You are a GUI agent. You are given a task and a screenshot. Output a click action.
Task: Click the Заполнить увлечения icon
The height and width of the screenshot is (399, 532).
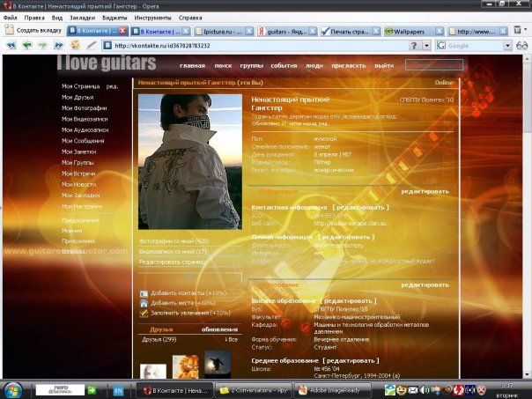tap(144, 314)
